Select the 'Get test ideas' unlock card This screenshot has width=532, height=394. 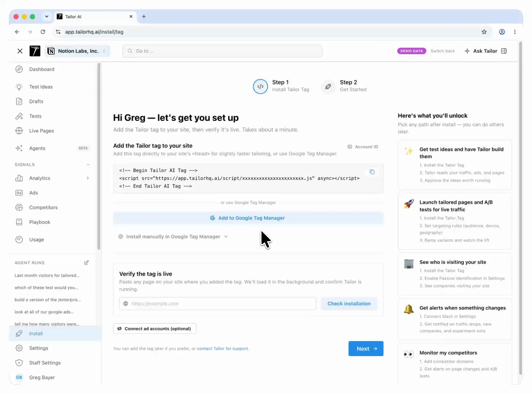tap(455, 165)
